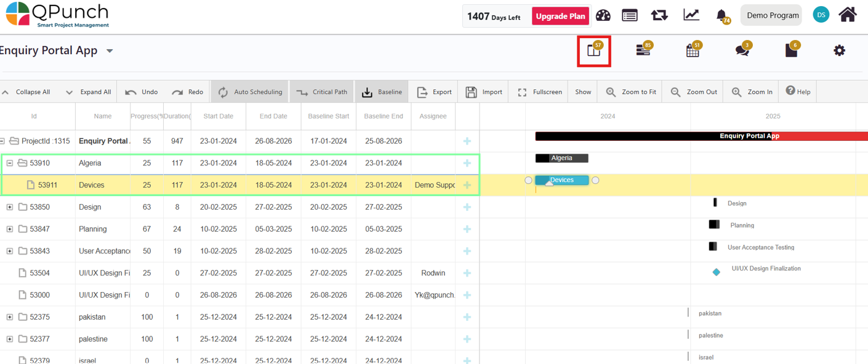Open the calendar view icon
868x364 pixels.
coord(693,51)
